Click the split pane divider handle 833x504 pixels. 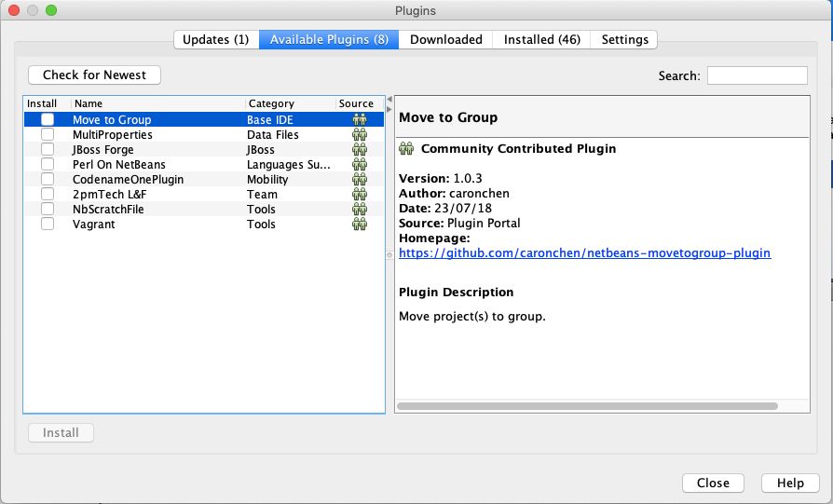(389, 255)
